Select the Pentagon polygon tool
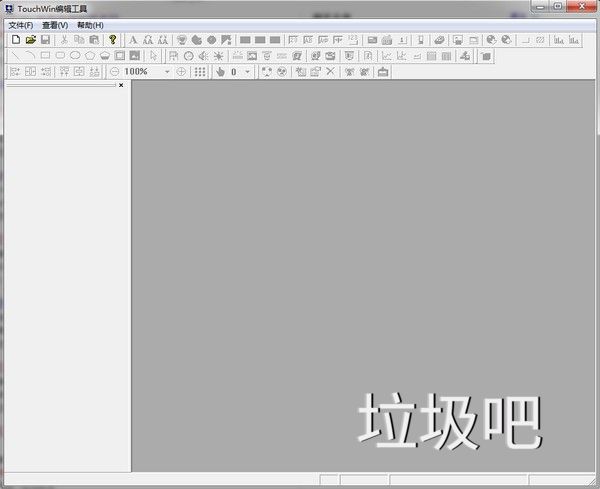Screen dimensions: 600x489 pyautogui.click(x=90, y=56)
